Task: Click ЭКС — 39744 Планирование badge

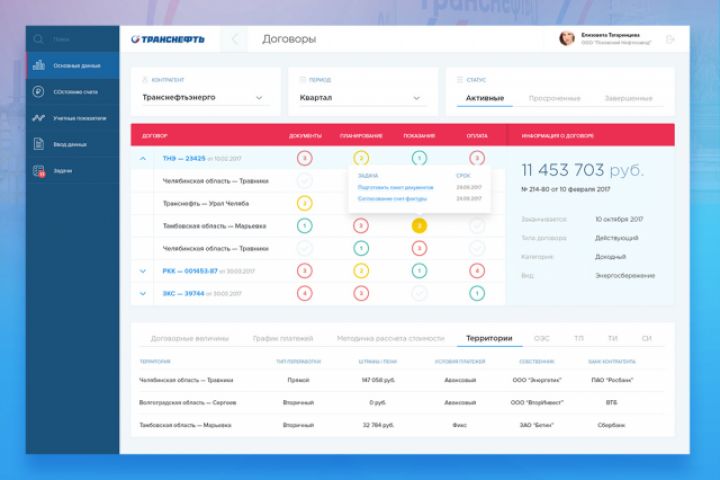Action: (x=361, y=293)
